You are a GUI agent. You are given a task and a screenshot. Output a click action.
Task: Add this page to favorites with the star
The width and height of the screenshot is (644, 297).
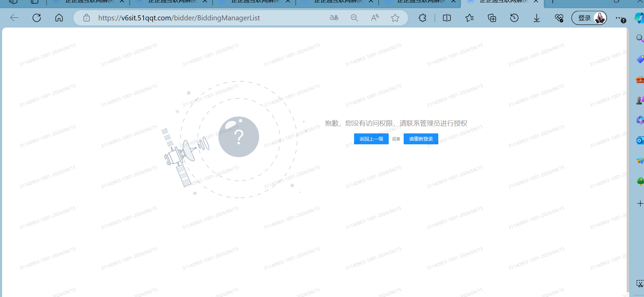(395, 18)
